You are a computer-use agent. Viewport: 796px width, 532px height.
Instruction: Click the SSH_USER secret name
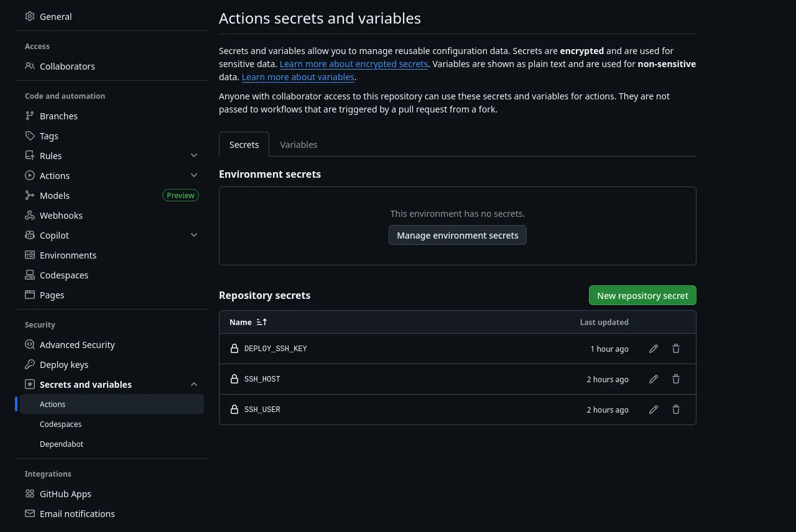point(262,410)
